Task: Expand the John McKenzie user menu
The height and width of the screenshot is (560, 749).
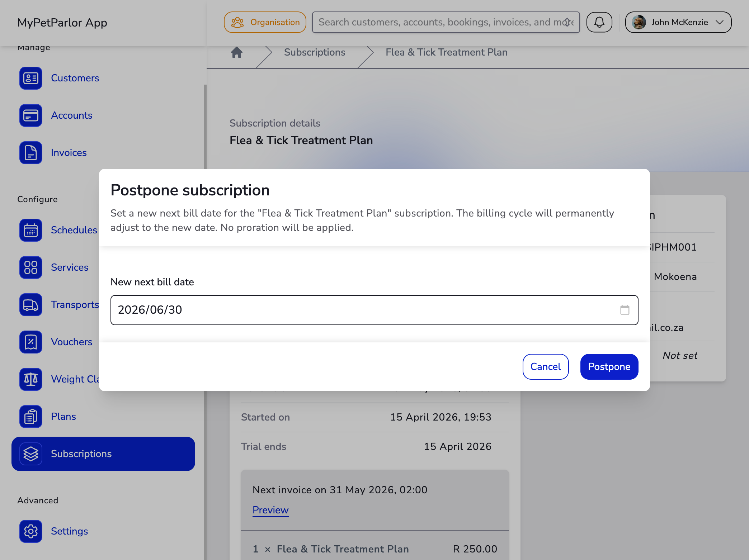Action: [678, 22]
